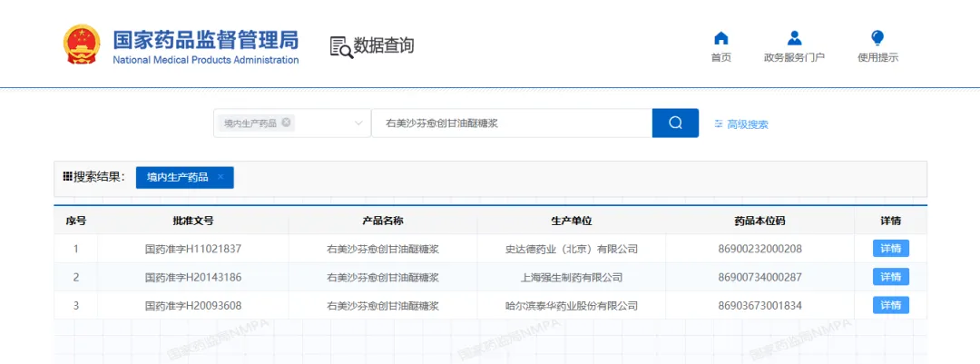Click the 数据查询 heading text
This screenshot has width=980, height=364.
384,45
